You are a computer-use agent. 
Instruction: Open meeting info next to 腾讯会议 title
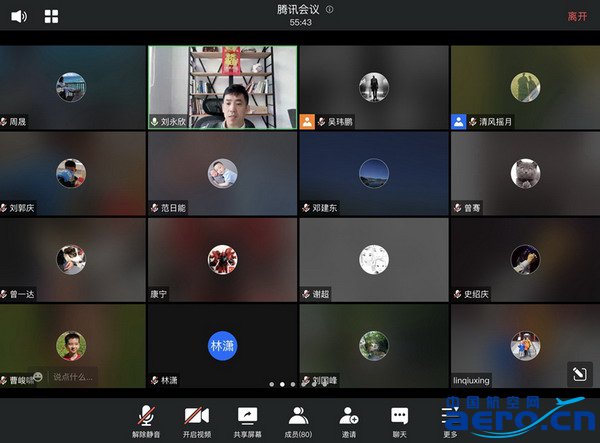click(x=330, y=9)
